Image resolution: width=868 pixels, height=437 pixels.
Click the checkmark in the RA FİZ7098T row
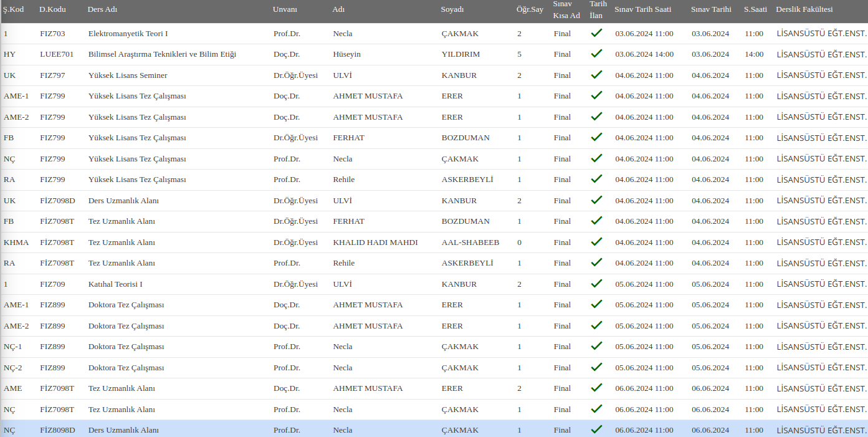click(x=596, y=262)
